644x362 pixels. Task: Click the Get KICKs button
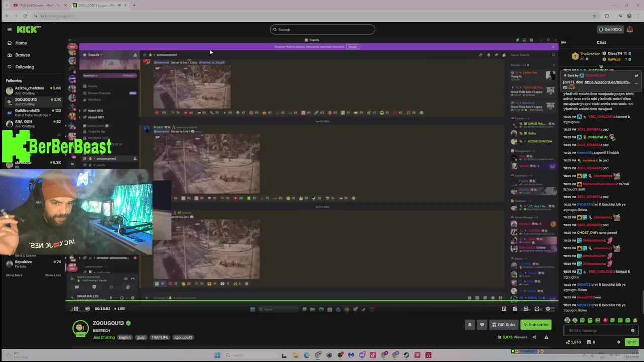(x=610, y=29)
